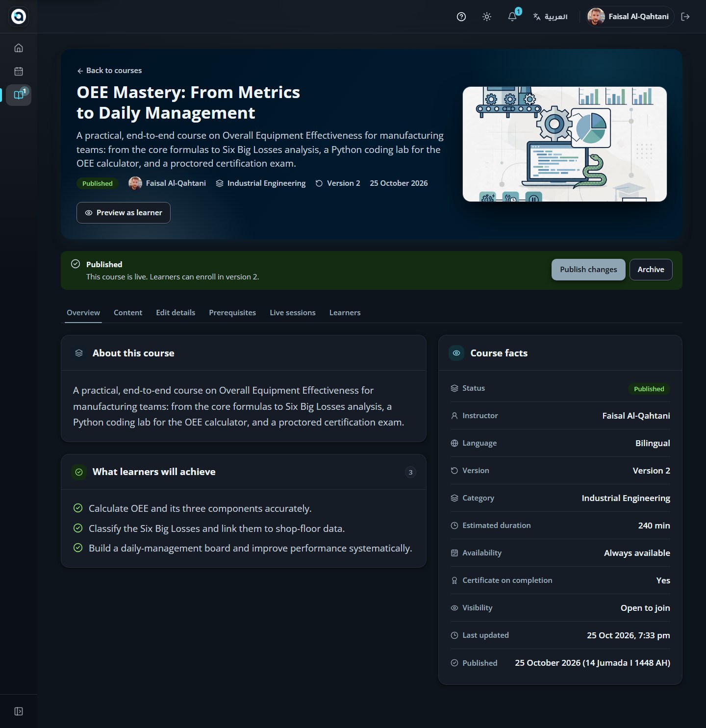The image size is (706, 728).
Task: Click the count badge 3 in achievements header
Action: pyautogui.click(x=410, y=472)
